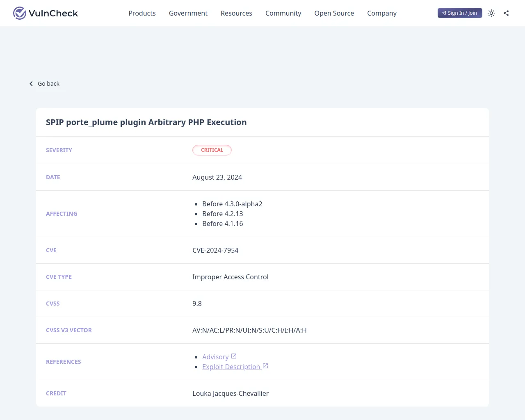
Task: Click the Go back chevron arrow
Action: click(x=31, y=84)
